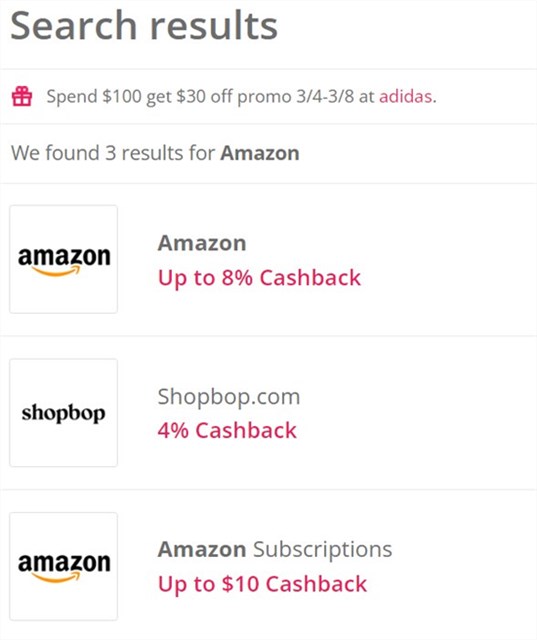Open the Amazon Subscriptions logo thumbnail
This screenshot has width=537, height=640.
tap(64, 567)
